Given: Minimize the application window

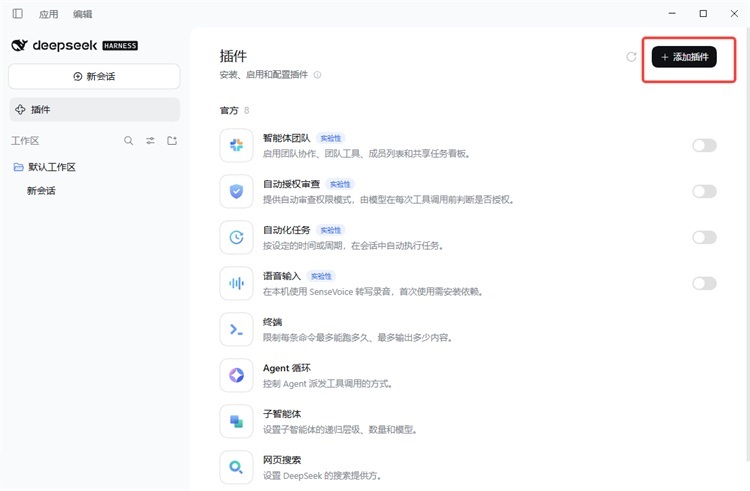Looking at the screenshot, I should 672,13.
